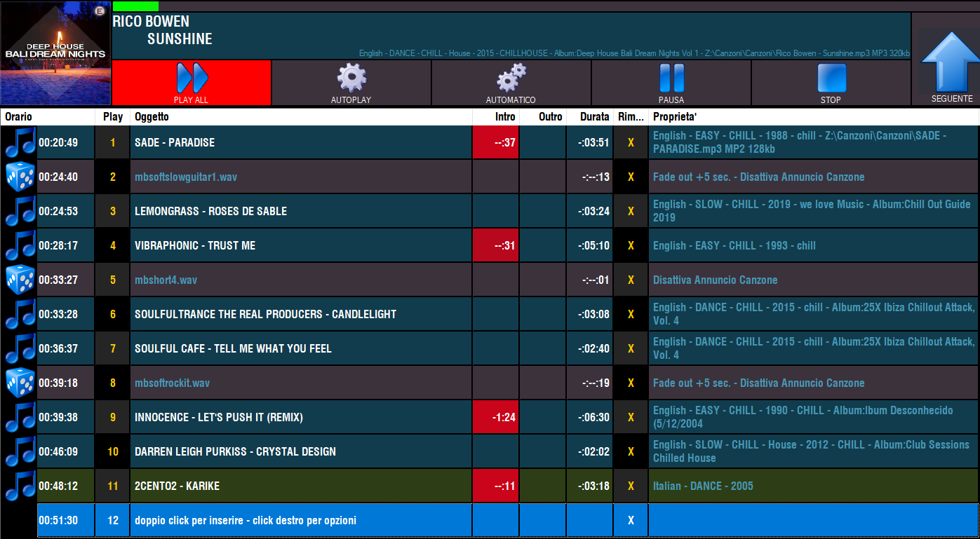Click red intro cell --:31 for VIBRAPHONIC
980x539 pixels.
tap(495, 245)
